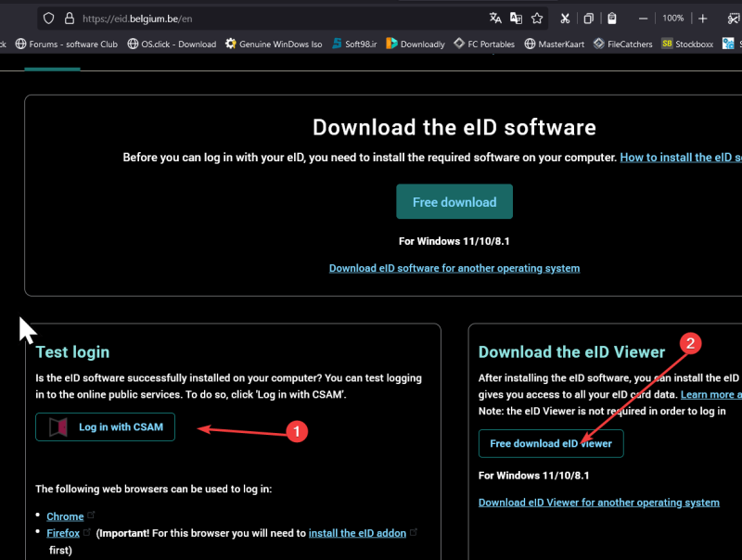Open Download eID software for another operating system
742x560 pixels.
tap(454, 268)
